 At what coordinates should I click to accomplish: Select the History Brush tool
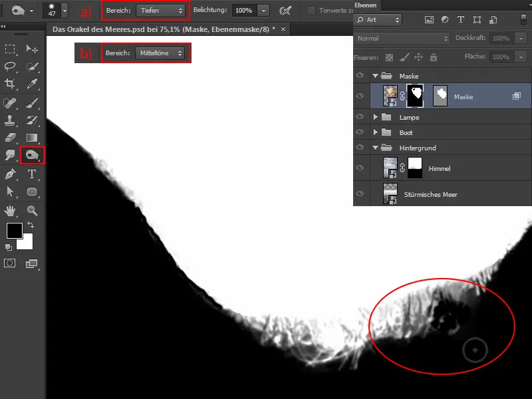32,120
